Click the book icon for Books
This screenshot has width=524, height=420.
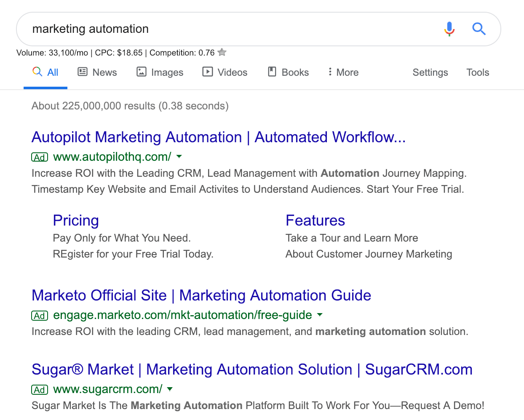point(272,72)
